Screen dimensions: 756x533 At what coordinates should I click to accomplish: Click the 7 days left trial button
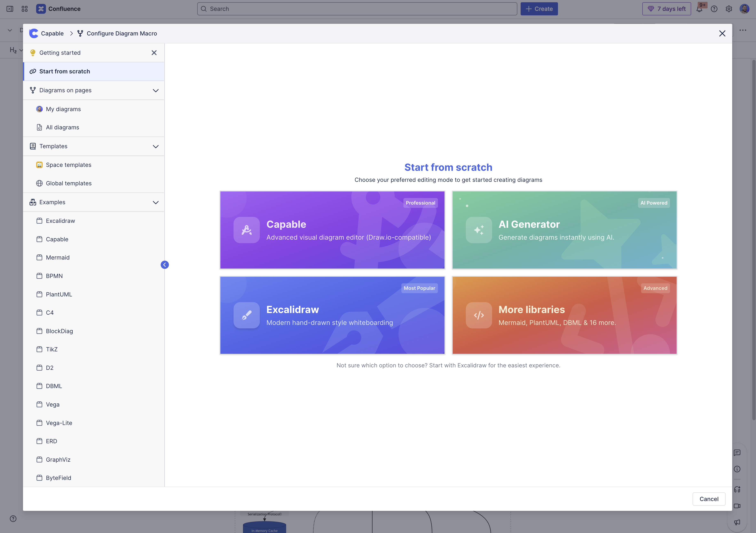[x=667, y=9]
